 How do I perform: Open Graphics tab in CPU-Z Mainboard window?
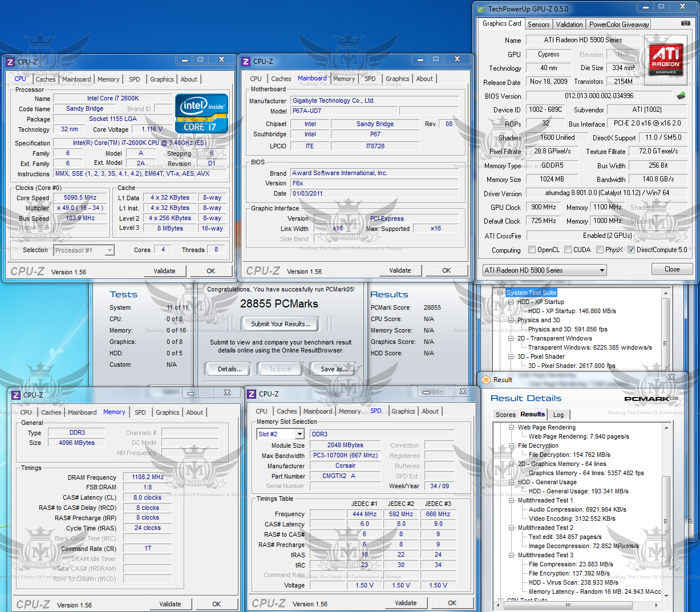click(x=398, y=79)
